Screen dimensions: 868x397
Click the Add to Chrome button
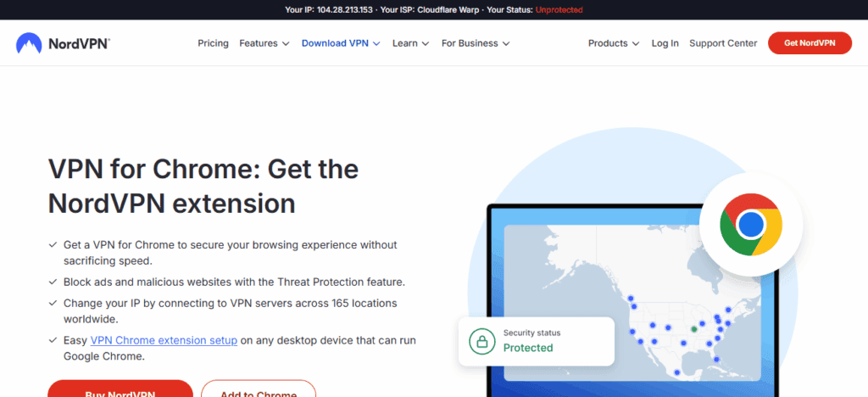pos(258,389)
